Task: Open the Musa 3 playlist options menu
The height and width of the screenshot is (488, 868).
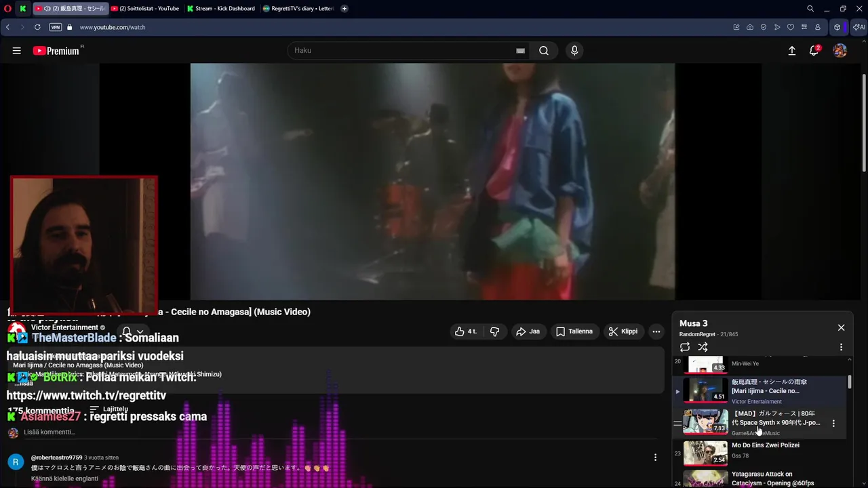Action: (841, 347)
